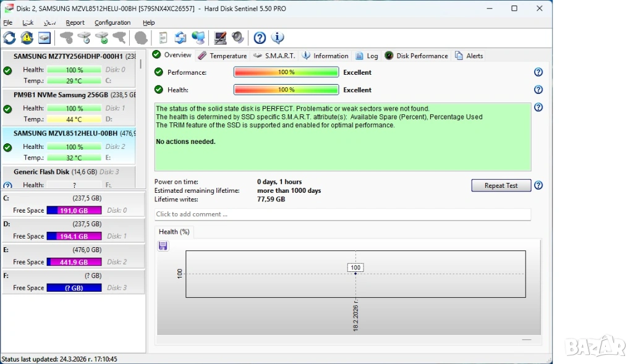Click the 'Click to add comment' field
633x364 pixels.
342,214
